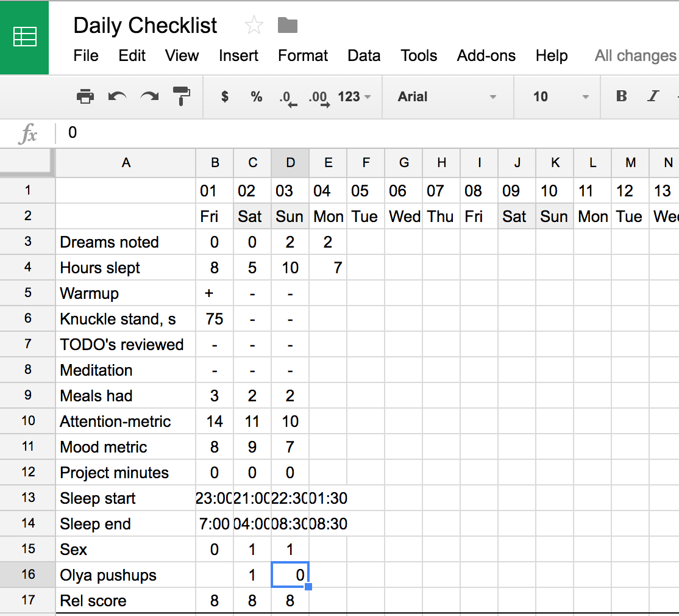The width and height of the screenshot is (679, 616).
Task: Apply percent format
Action: click(x=256, y=96)
